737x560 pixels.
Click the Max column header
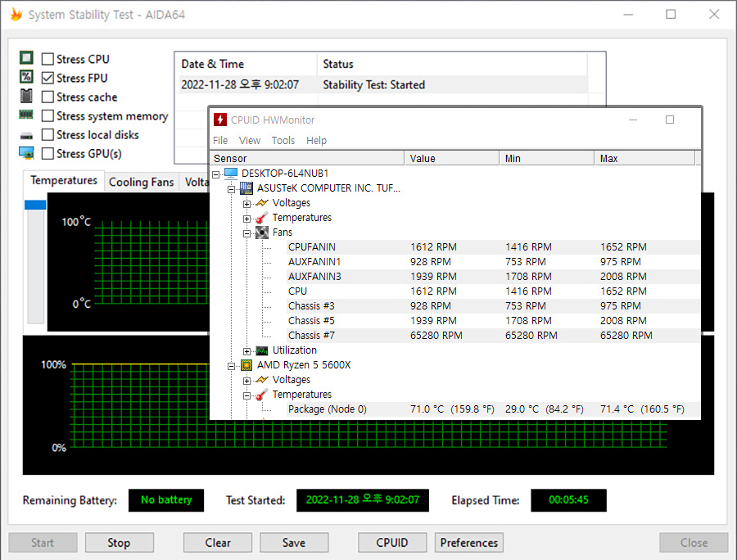tap(644, 158)
